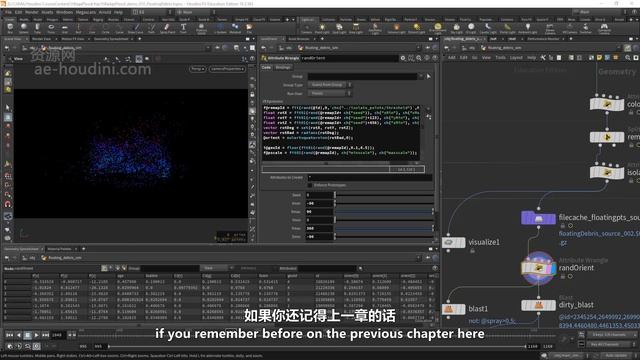Select the Box shelf tool
This screenshot has height=360, width=640.
[10, 28]
